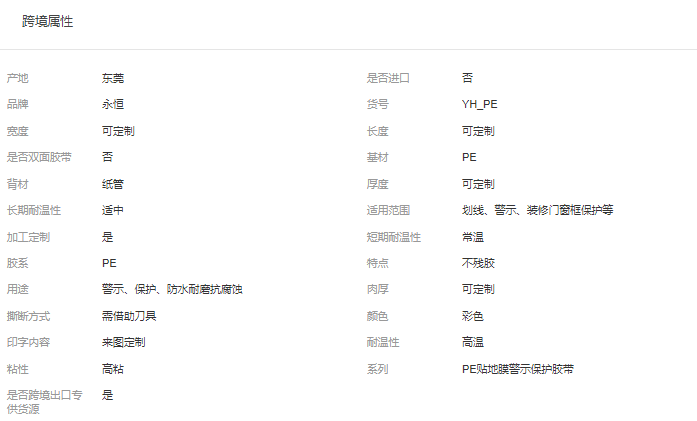Click the 长期耐温性 value 适中
This screenshot has width=697, height=421.
pyautogui.click(x=113, y=210)
